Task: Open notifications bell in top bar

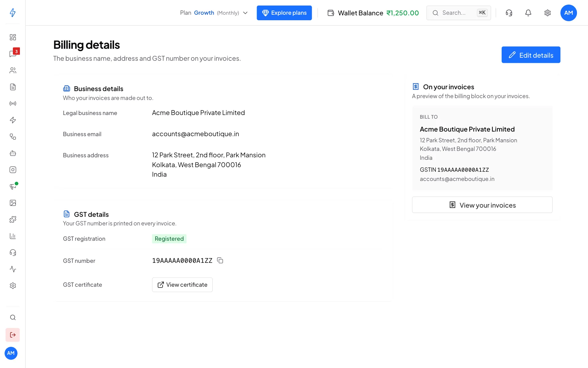Action: pyautogui.click(x=528, y=13)
